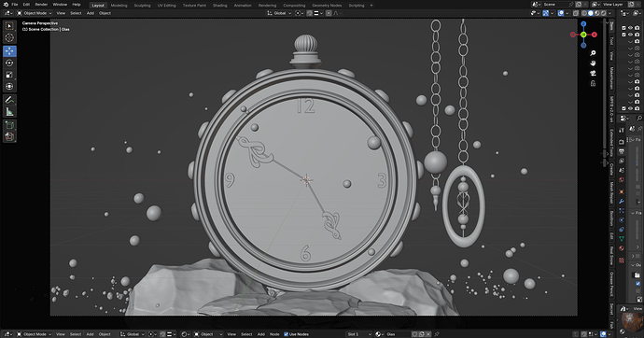
Task: Open the Real Snow sidebar tab
Action: coord(611,256)
